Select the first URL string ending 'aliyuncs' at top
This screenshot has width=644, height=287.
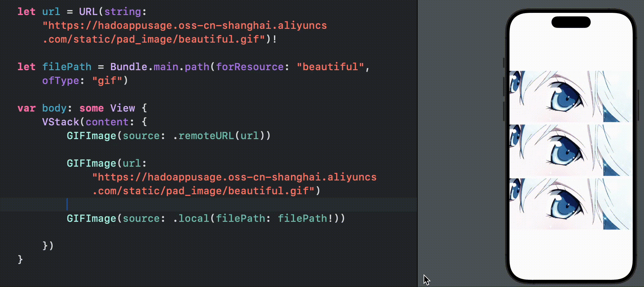(185, 25)
